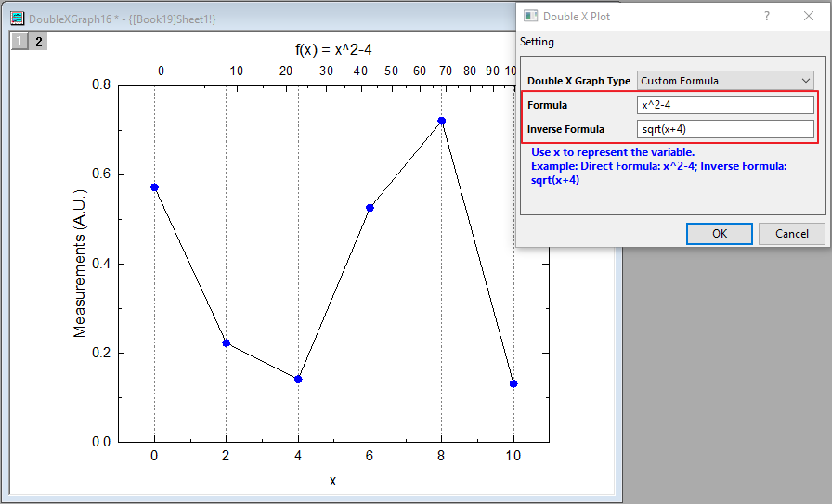Select the data point at x = 10
The width and height of the screenshot is (832, 504).
click(x=513, y=383)
